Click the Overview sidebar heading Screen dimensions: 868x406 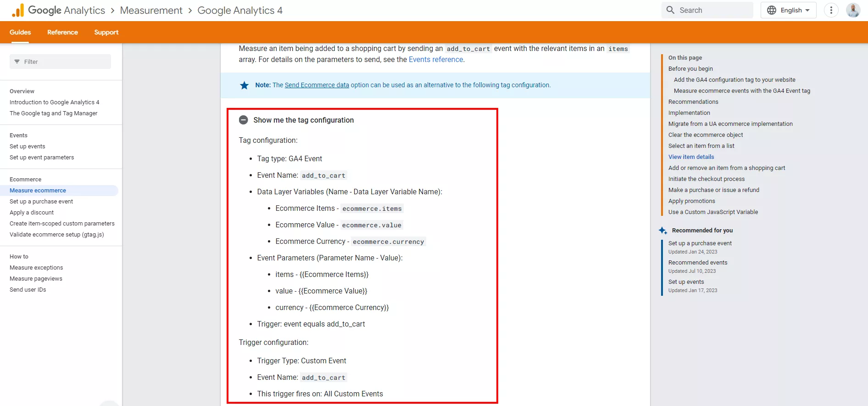point(22,91)
